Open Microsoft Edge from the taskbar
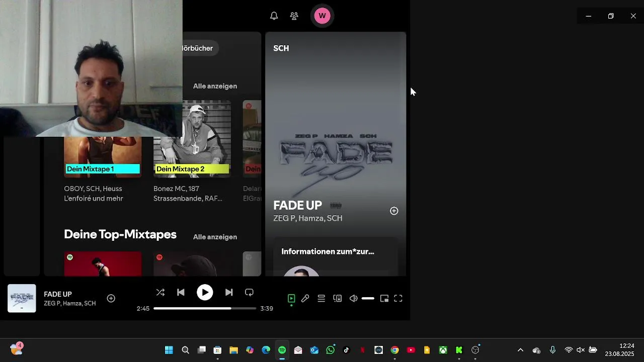 (266, 350)
